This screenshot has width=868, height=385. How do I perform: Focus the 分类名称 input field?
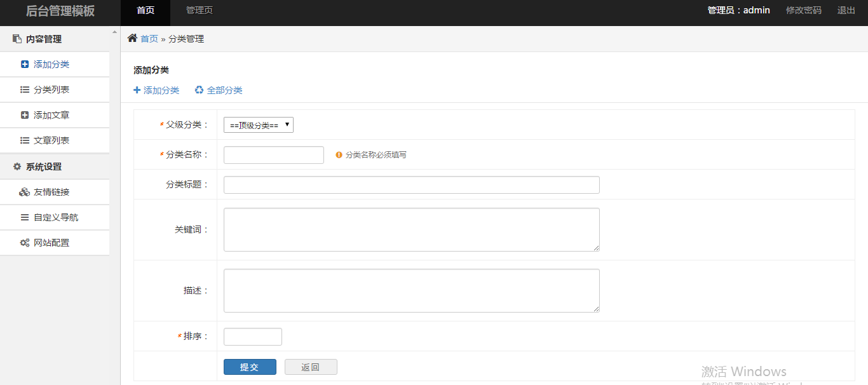point(274,155)
